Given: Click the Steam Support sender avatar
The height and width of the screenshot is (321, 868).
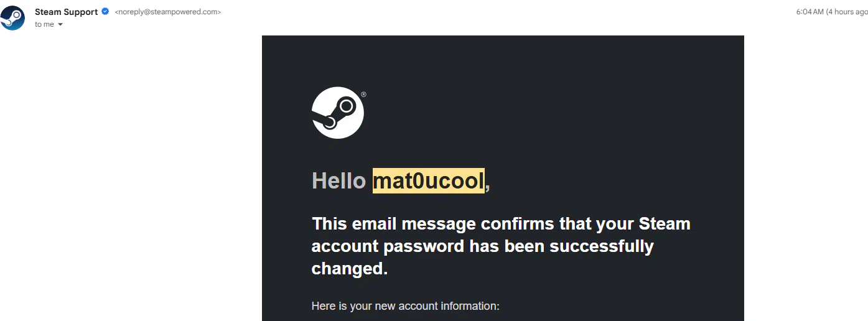Looking at the screenshot, I should (x=12, y=18).
